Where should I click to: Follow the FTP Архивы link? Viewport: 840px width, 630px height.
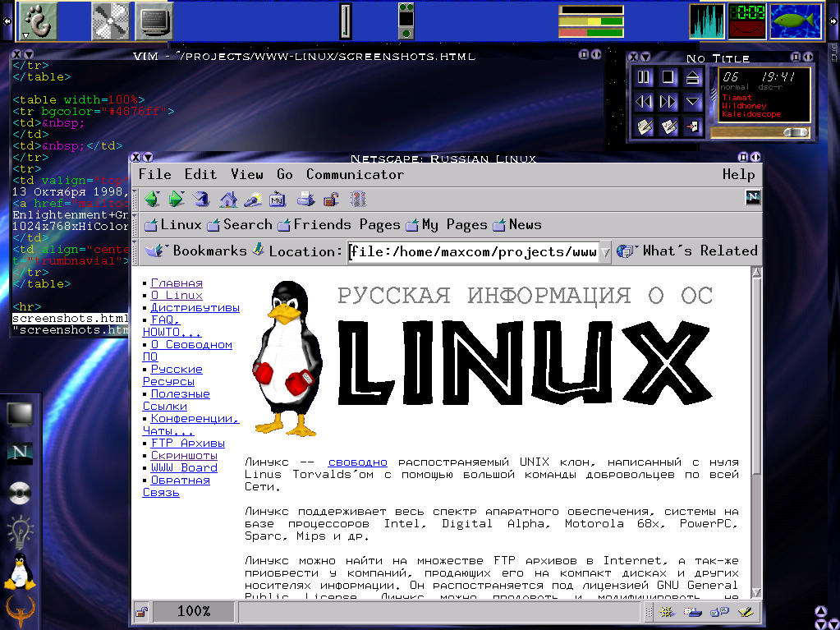pos(187,443)
